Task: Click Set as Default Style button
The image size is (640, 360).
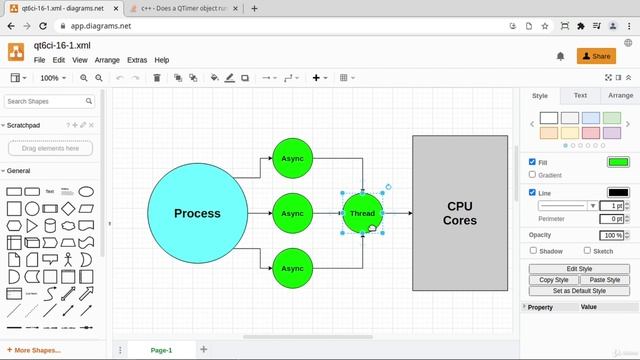Action: pyautogui.click(x=579, y=291)
